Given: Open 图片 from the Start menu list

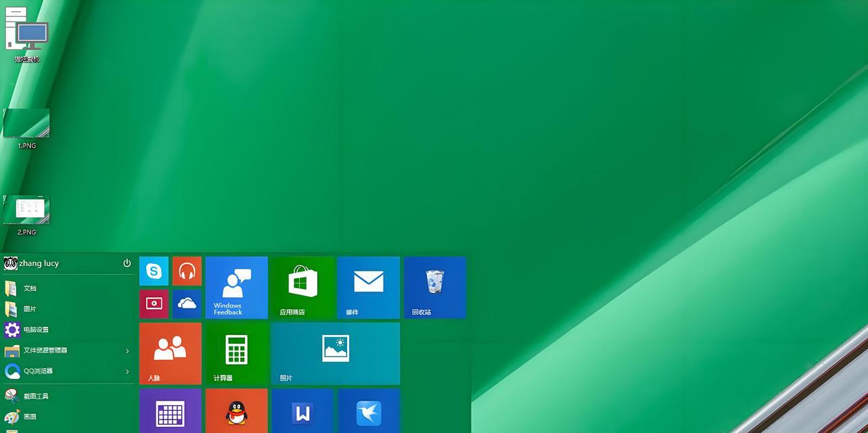Looking at the screenshot, I should coord(68,309).
